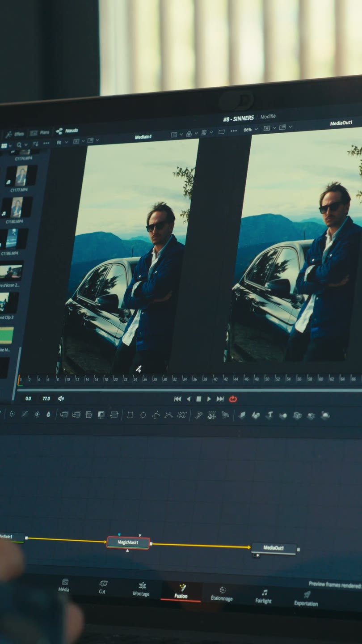The height and width of the screenshot is (644, 362).
Task: Toggle loop playback button
Action: click(x=233, y=399)
